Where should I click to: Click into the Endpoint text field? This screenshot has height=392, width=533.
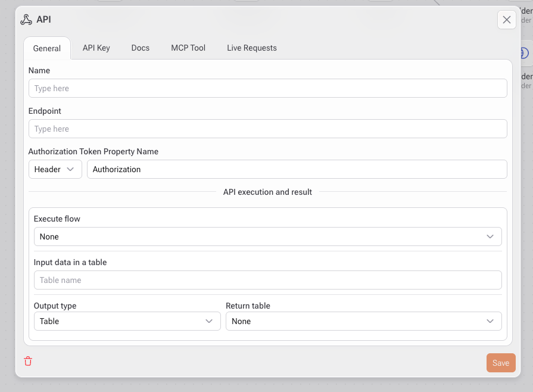(267, 129)
